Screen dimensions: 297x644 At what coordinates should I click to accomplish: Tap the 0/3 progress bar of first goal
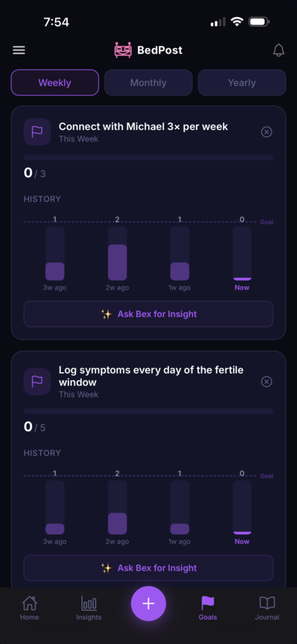(x=148, y=157)
